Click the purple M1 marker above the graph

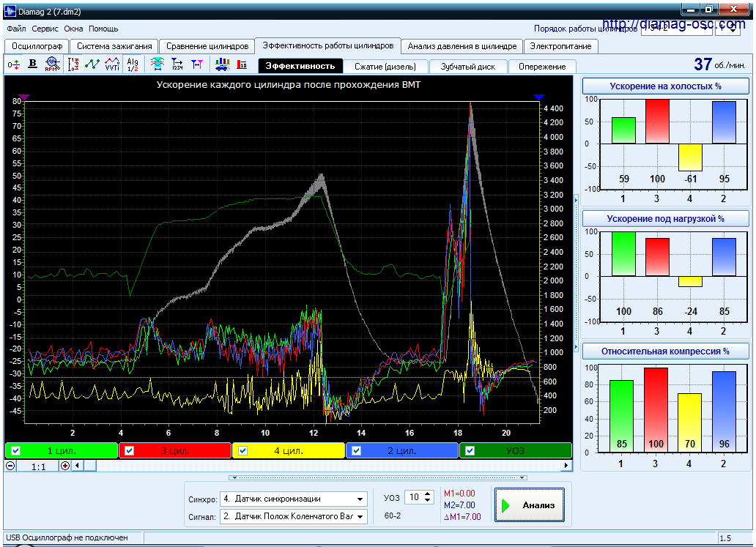pyautogui.click(x=24, y=97)
